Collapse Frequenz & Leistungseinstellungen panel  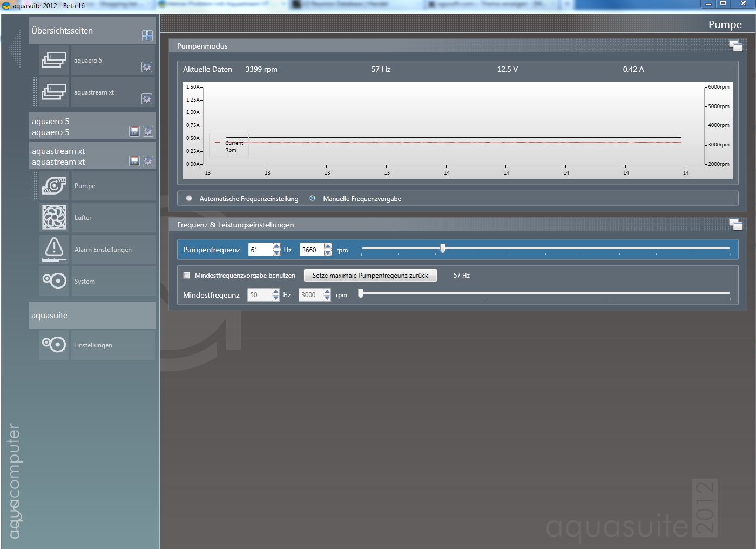point(735,224)
